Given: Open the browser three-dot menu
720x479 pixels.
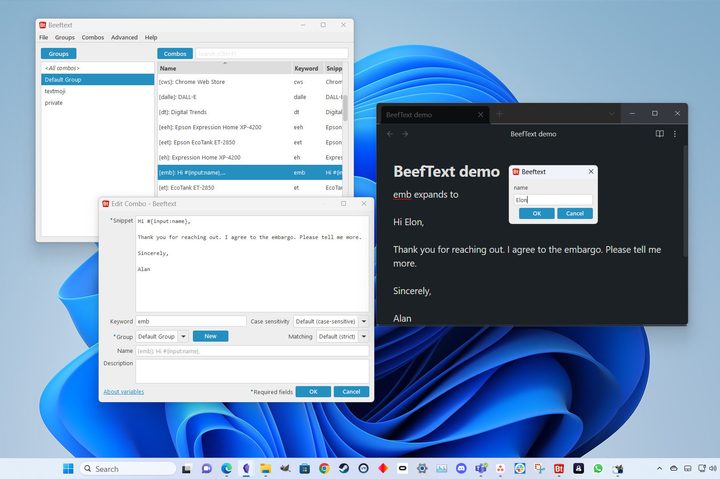Looking at the screenshot, I should (675, 134).
